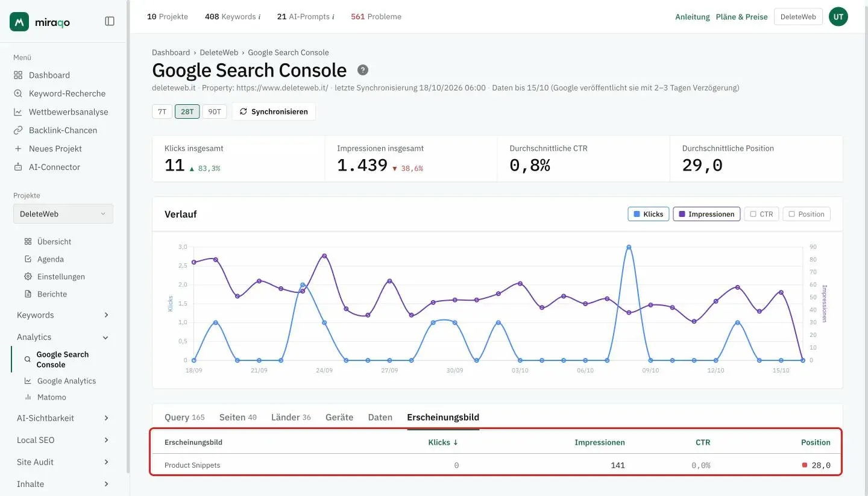Collapse the sidebar panel icon
This screenshot has height=496, width=868.
point(110,21)
